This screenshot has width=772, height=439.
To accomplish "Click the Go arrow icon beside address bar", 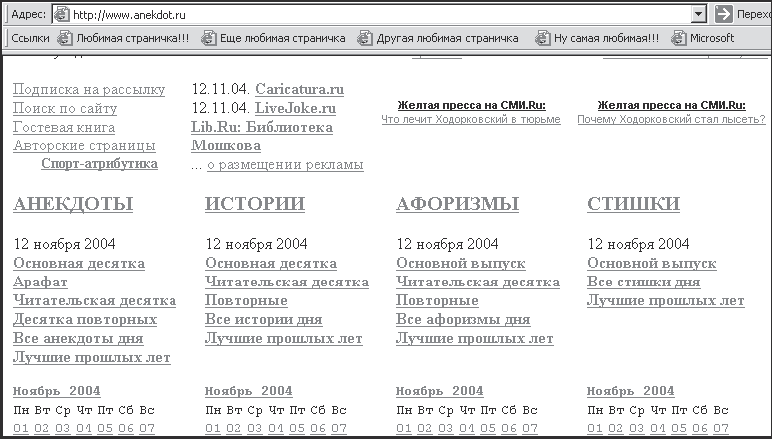I will click(x=723, y=14).
